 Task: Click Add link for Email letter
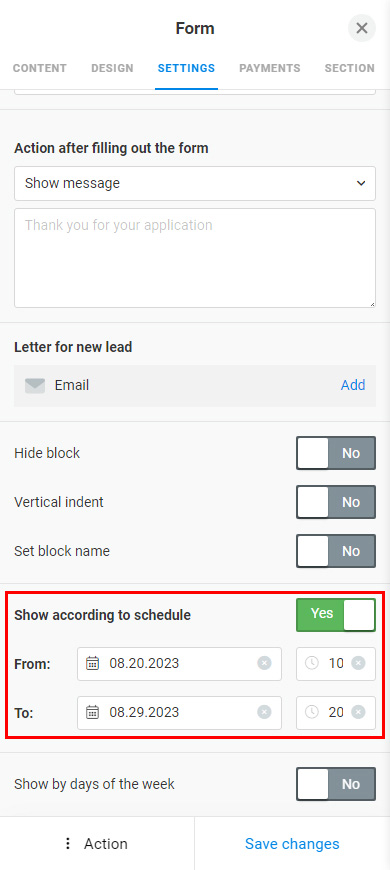pyautogui.click(x=353, y=385)
